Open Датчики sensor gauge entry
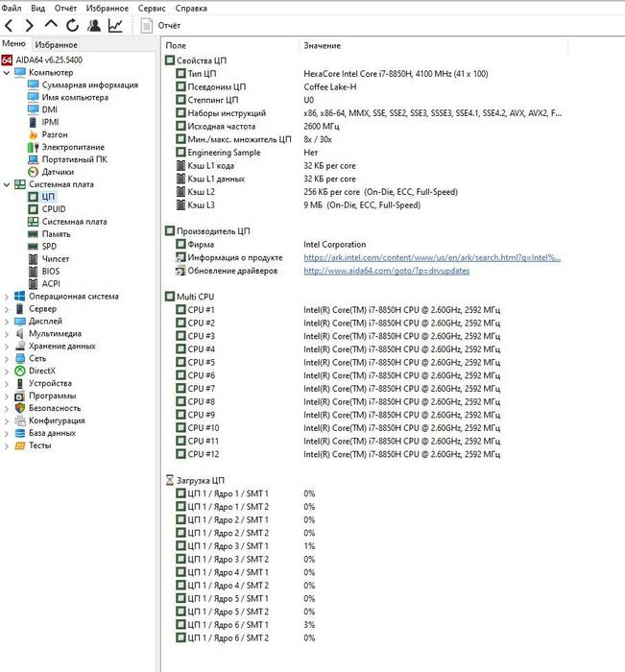The height and width of the screenshot is (672, 625). point(58,172)
